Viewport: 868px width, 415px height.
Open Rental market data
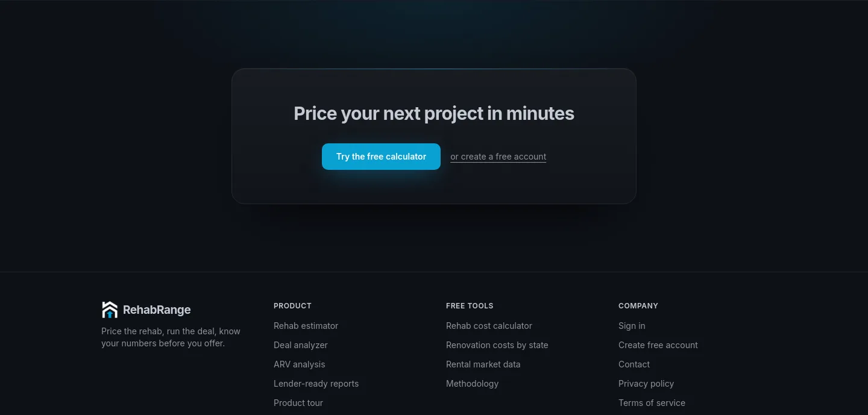483,364
